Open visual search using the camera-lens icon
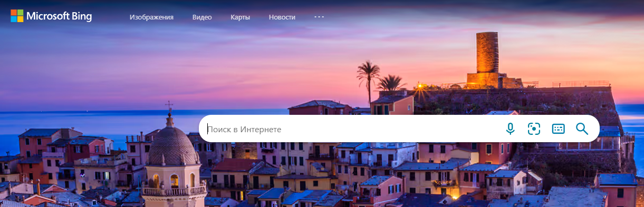Viewport: 644px width, 207px height. coord(534,129)
